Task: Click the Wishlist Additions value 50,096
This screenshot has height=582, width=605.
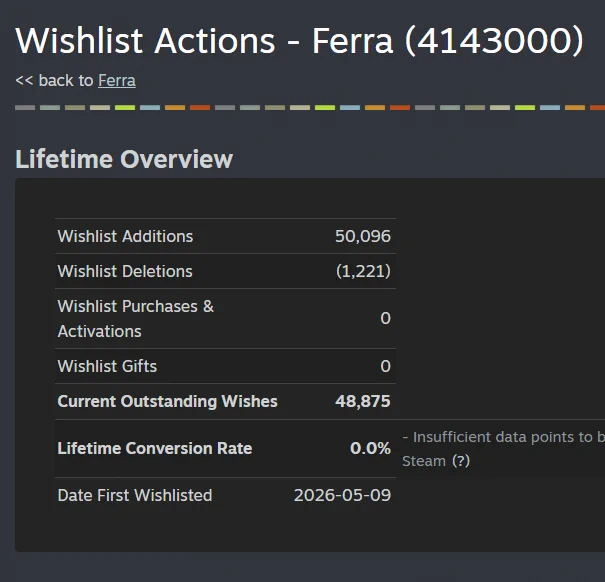Action: pyautogui.click(x=363, y=236)
